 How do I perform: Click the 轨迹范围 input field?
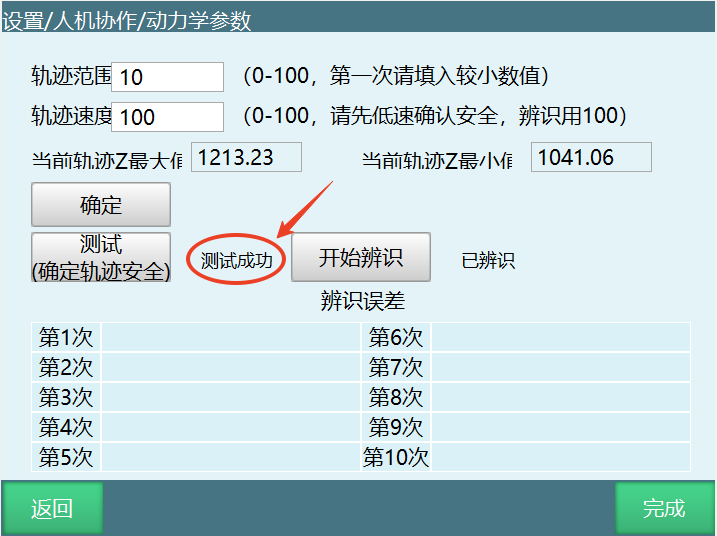click(x=167, y=77)
